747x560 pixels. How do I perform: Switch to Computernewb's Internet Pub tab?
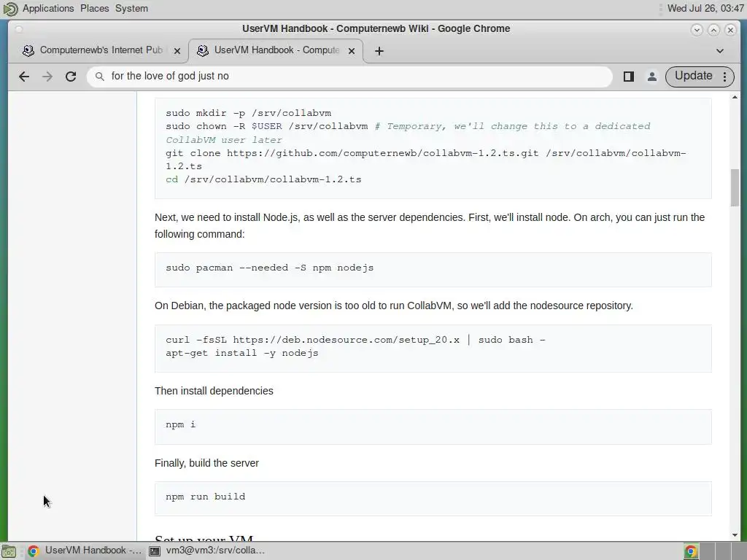click(101, 50)
